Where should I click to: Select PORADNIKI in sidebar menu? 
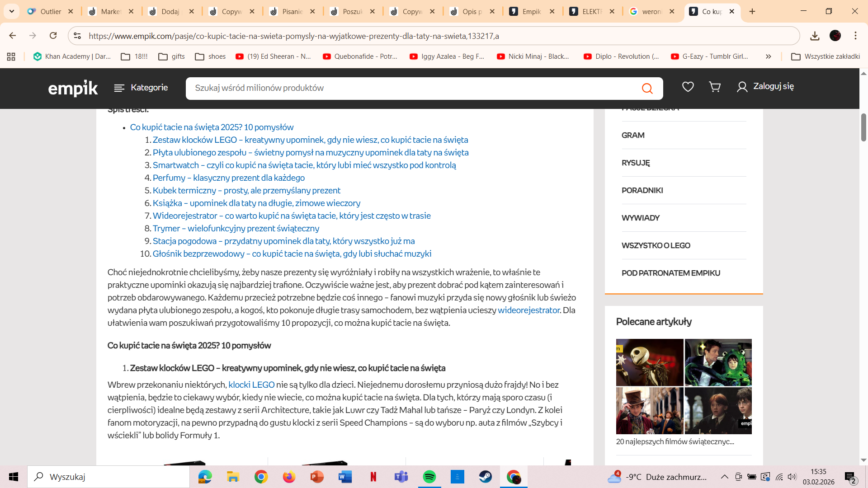(x=642, y=190)
